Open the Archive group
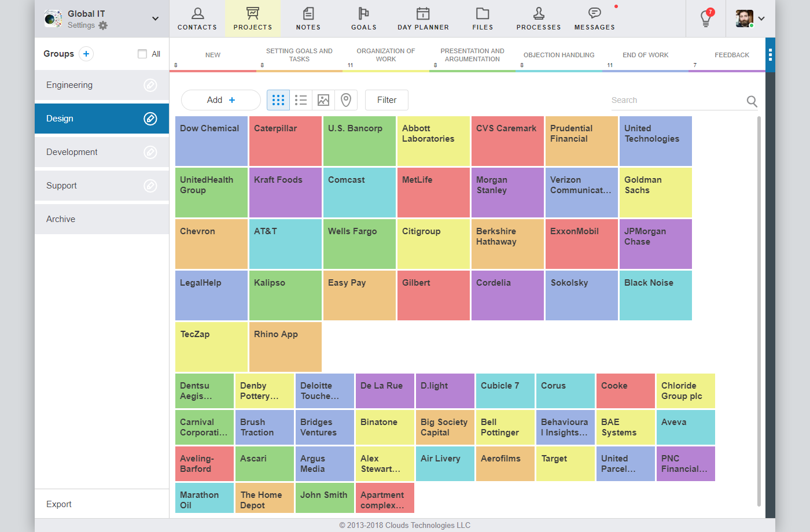Image resolution: width=810 pixels, height=532 pixels. click(x=102, y=219)
